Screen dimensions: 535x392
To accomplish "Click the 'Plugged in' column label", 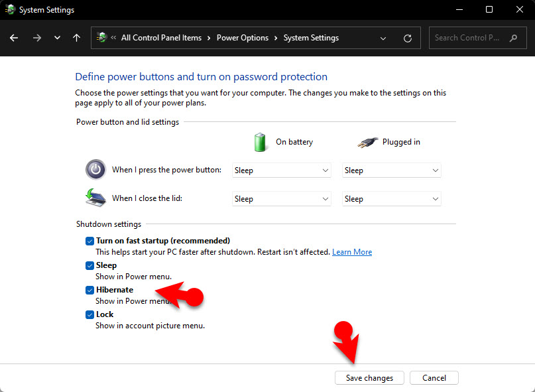I will 401,142.
